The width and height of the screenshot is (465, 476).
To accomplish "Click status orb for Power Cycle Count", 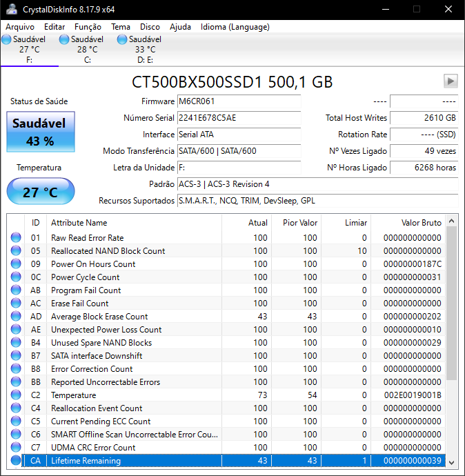I will point(16,277).
